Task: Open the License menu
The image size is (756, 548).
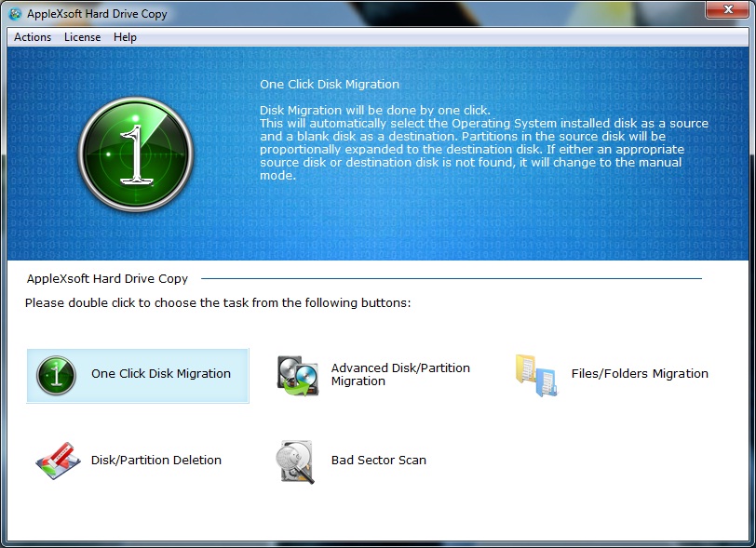Action: coord(83,37)
